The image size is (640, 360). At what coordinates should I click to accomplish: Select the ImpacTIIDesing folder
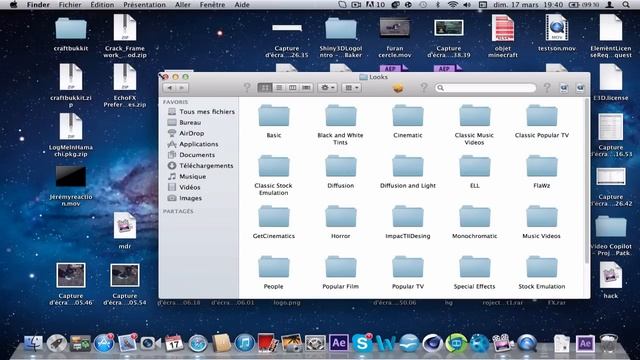(x=408, y=217)
